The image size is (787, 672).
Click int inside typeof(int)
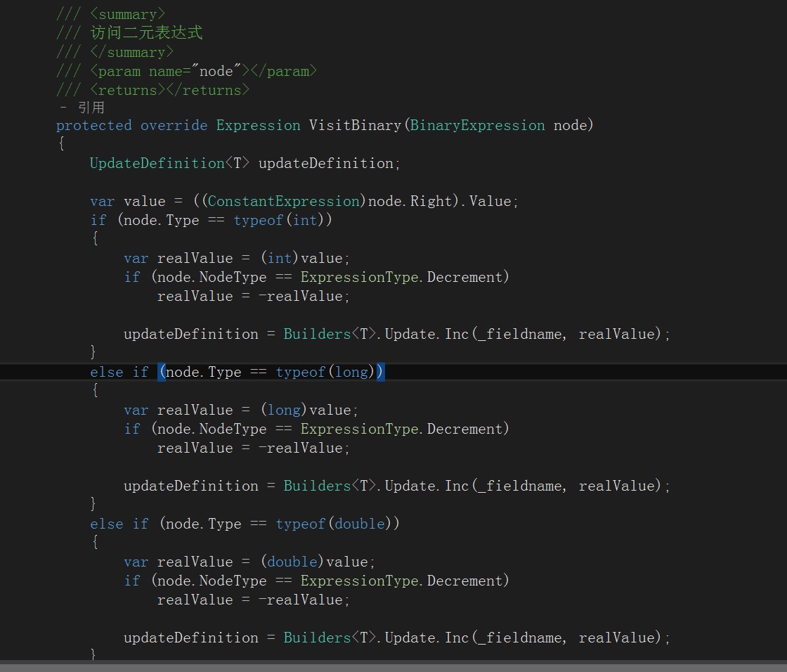pos(304,220)
